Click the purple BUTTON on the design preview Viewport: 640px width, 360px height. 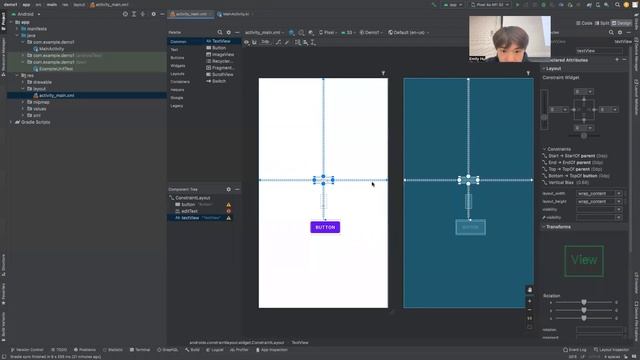pos(325,227)
